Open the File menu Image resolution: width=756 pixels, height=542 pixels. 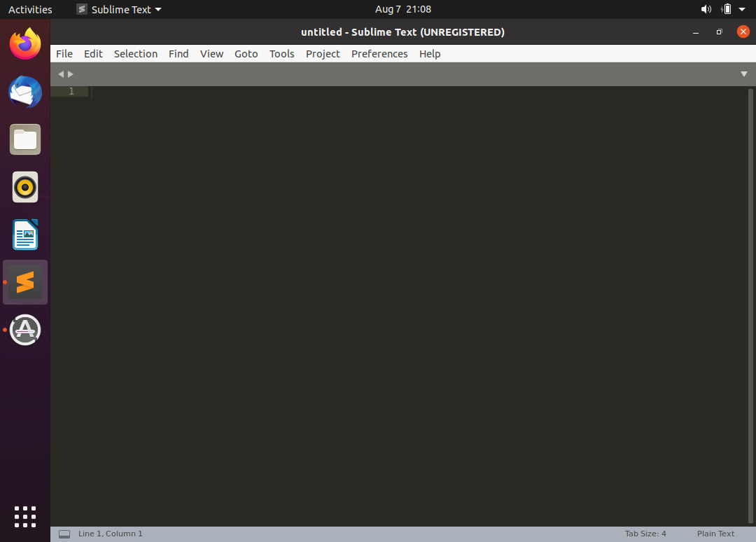pos(64,53)
